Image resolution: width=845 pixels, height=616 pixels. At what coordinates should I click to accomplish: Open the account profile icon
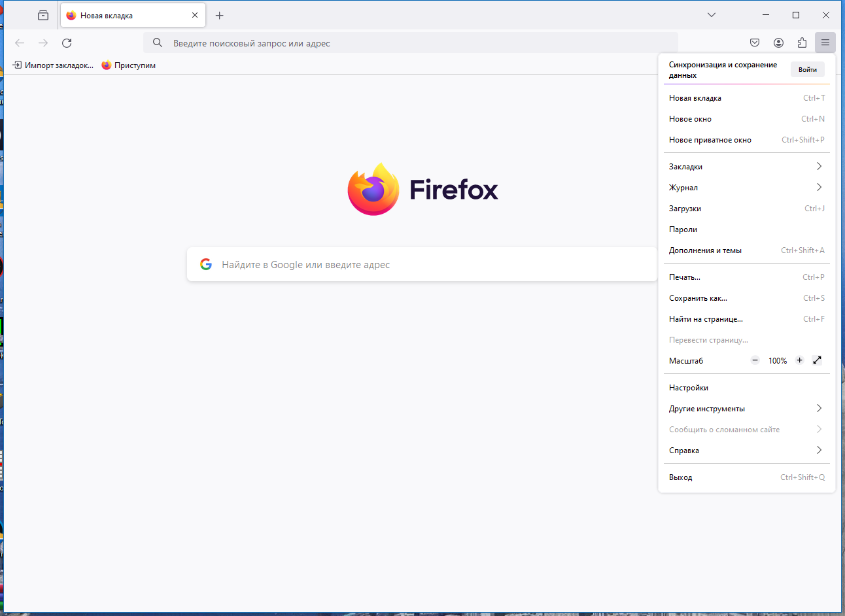point(778,43)
